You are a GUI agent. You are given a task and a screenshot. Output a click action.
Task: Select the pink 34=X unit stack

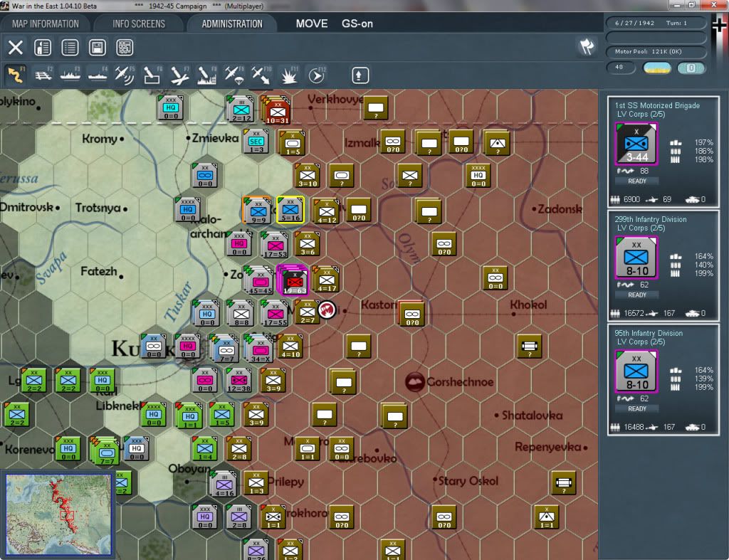[259, 349]
